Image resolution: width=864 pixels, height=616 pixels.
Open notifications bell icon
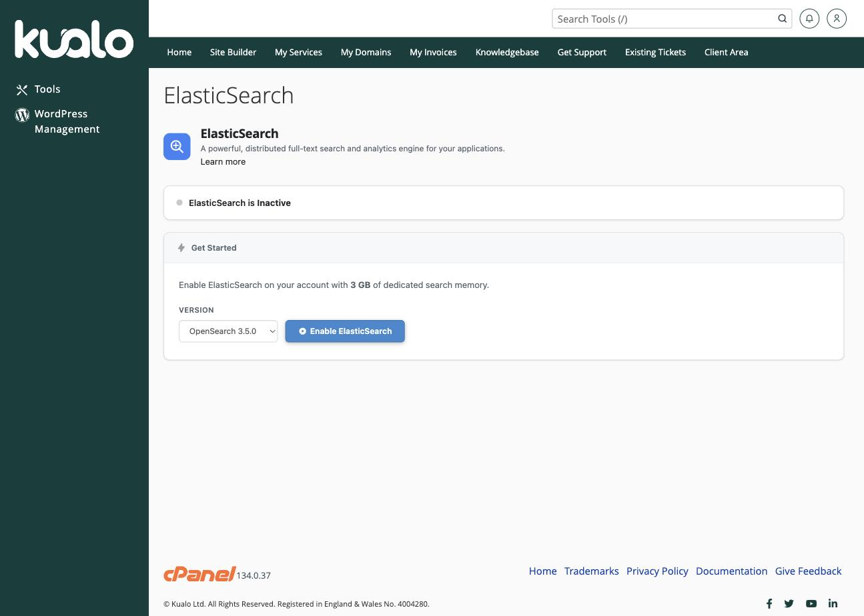pos(809,19)
